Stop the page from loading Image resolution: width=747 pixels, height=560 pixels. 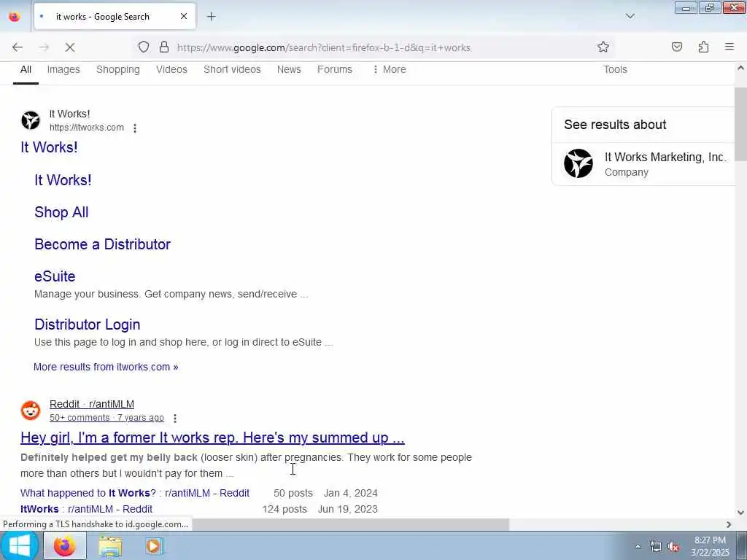69,47
